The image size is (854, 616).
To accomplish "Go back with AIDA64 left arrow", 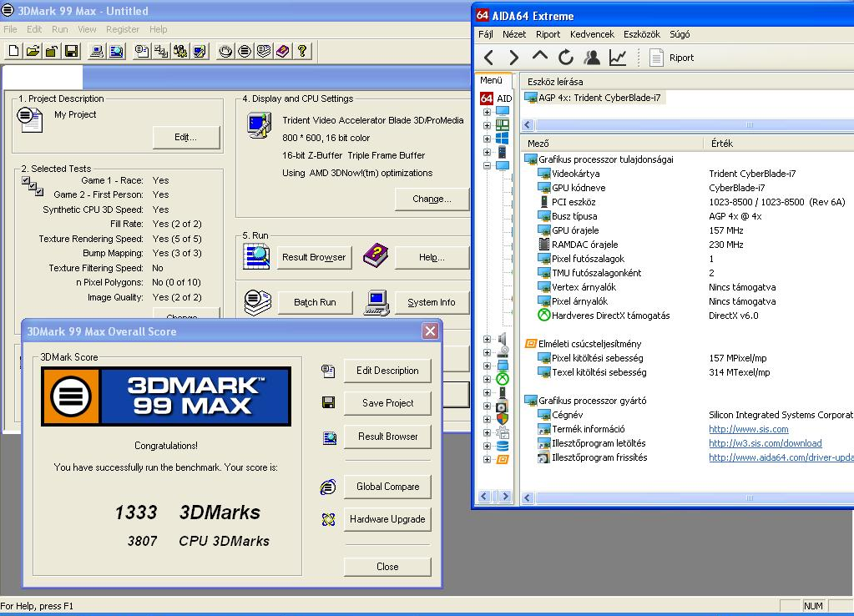I will tap(488, 58).
